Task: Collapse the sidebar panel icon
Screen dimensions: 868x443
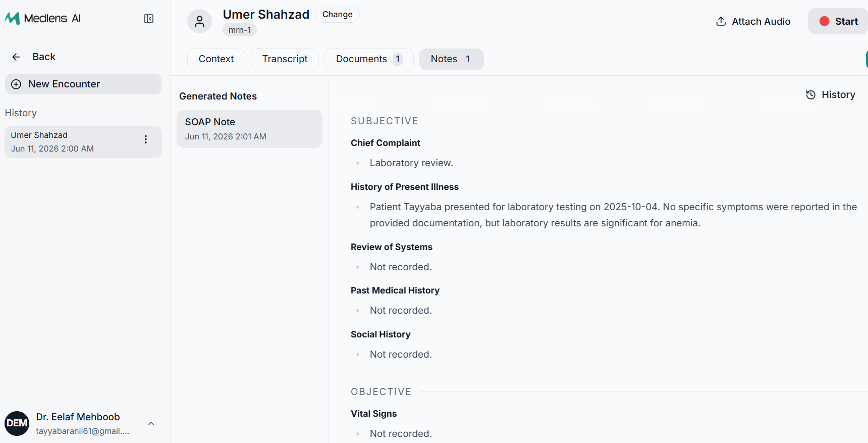Action: (149, 19)
